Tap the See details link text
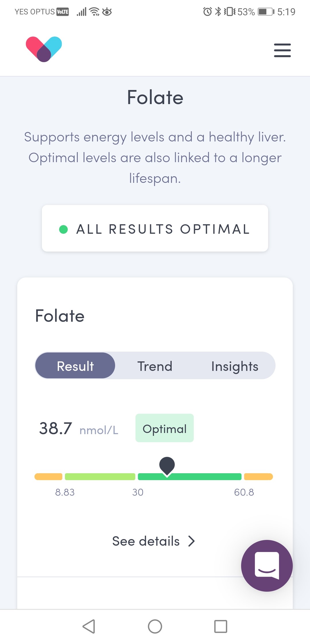Screen dimensions: 310x644 pyautogui.click(x=146, y=541)
